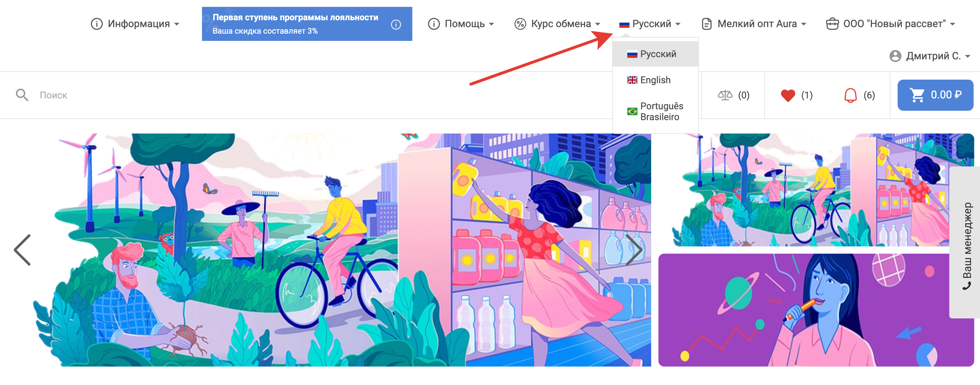This screenshot has width=980, height=385.
Task: Click the user avatar icon for Дмитрий С.
Action: [895, 56]
